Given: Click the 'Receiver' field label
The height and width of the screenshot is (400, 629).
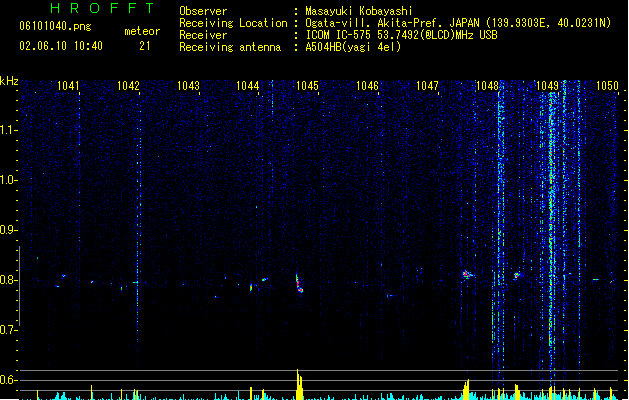Looking at the screenshot, I should coord(203,35).
